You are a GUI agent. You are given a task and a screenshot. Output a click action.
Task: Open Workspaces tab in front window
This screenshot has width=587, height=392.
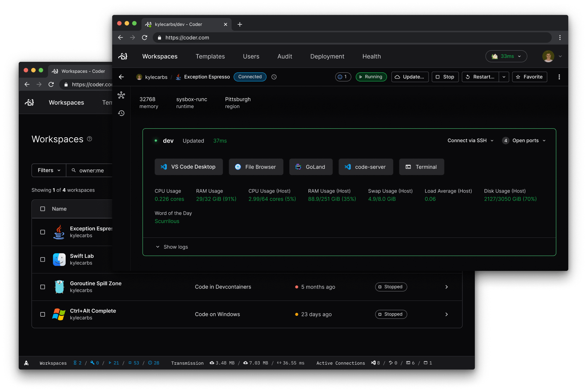[x=160, y=56]
